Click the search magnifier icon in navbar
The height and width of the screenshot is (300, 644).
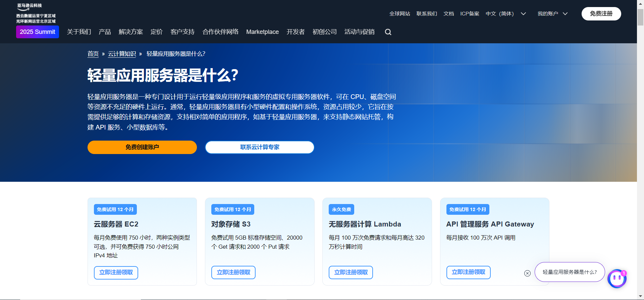[x=388, y=32]
